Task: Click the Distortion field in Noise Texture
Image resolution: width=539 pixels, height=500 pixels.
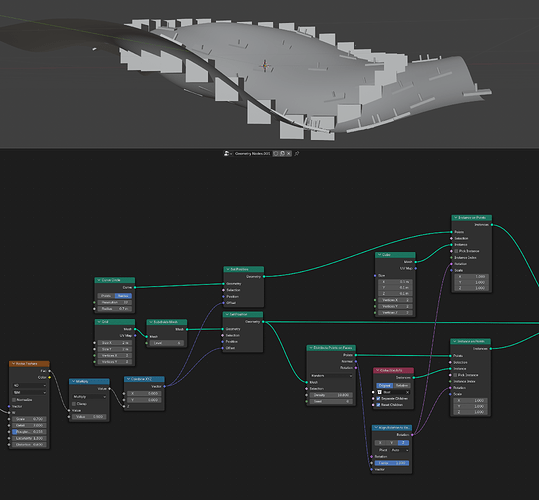Action: coord(29,444)
